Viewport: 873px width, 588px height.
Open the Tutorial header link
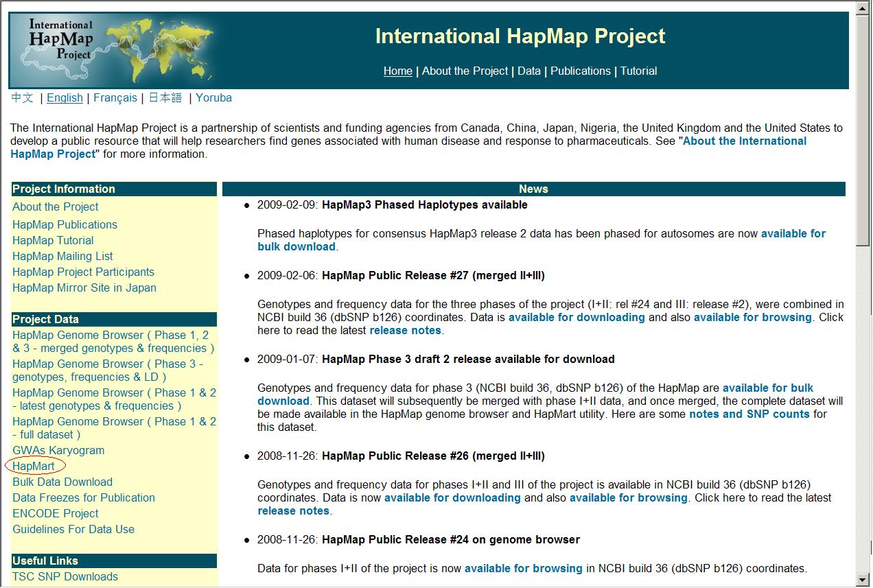point(638,71)
